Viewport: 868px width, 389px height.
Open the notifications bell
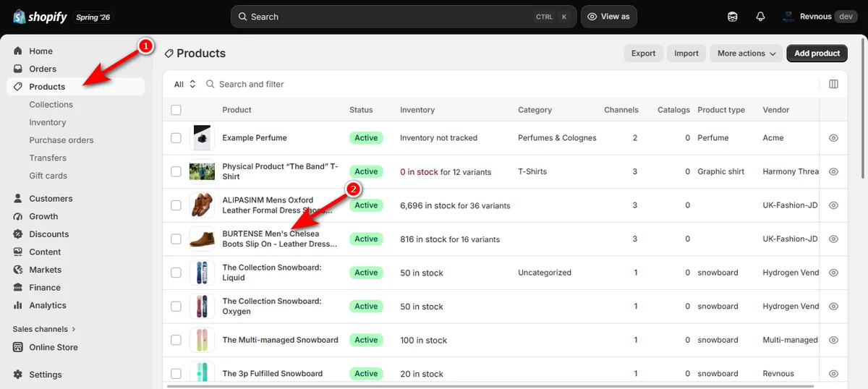pyautogui.click(x=760, y=17)
